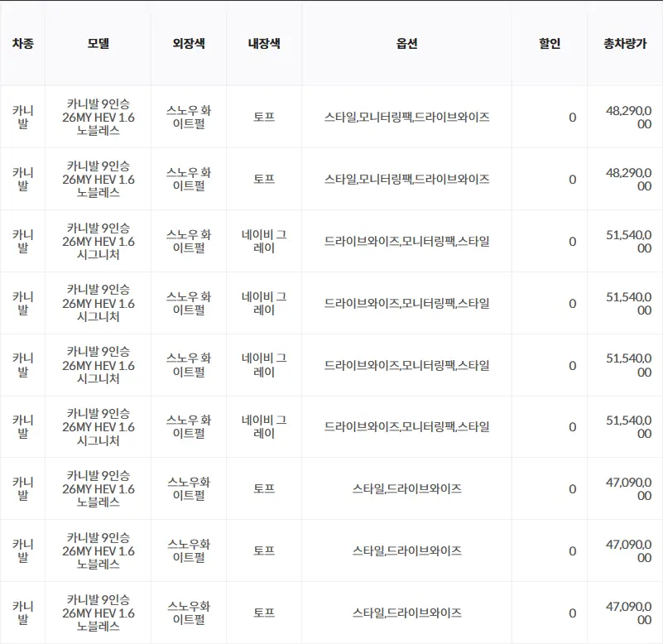Click the first 51,540,000 total price cell

pos(628,242)
